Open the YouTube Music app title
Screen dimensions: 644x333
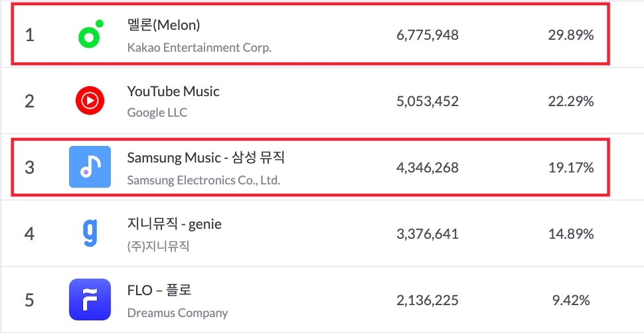[173, 92]
